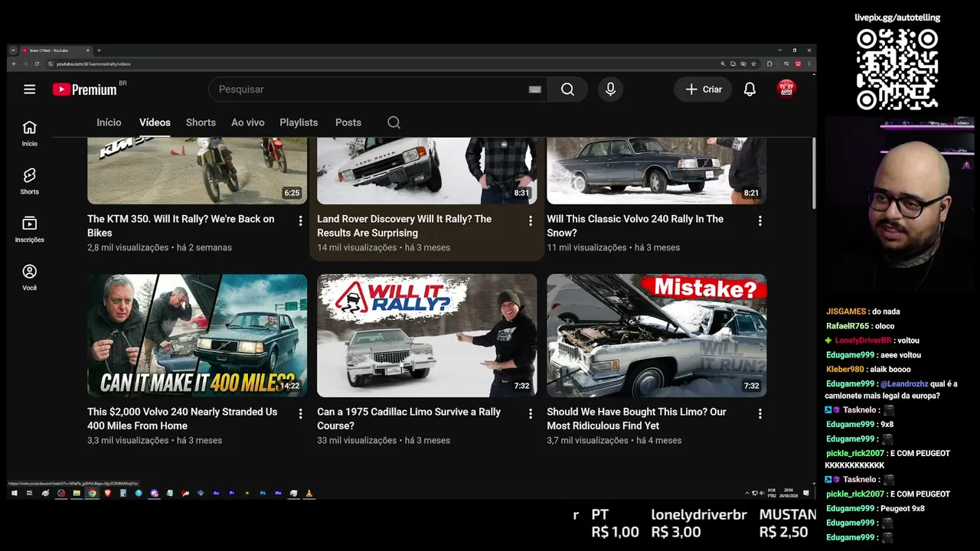Open more options for KTM 350 video
Viewport: 980px width, 551px height.
coord(300,220)
